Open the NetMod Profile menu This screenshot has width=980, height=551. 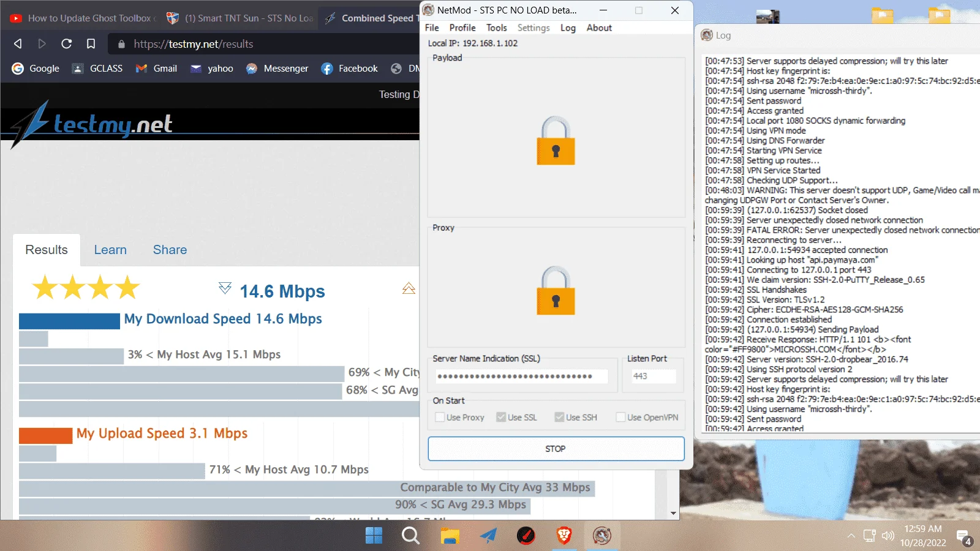pos(462,28)
